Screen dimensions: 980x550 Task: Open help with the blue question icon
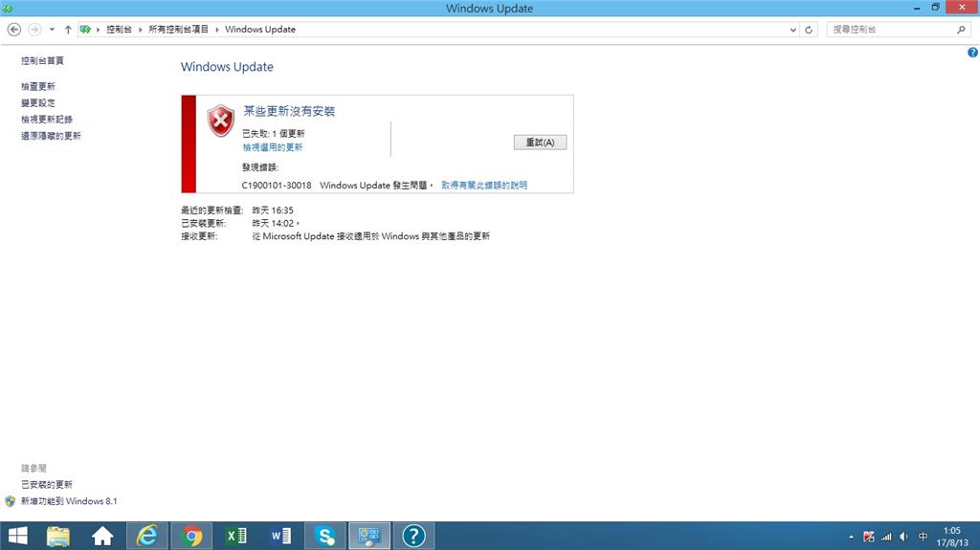coord(972,53)
